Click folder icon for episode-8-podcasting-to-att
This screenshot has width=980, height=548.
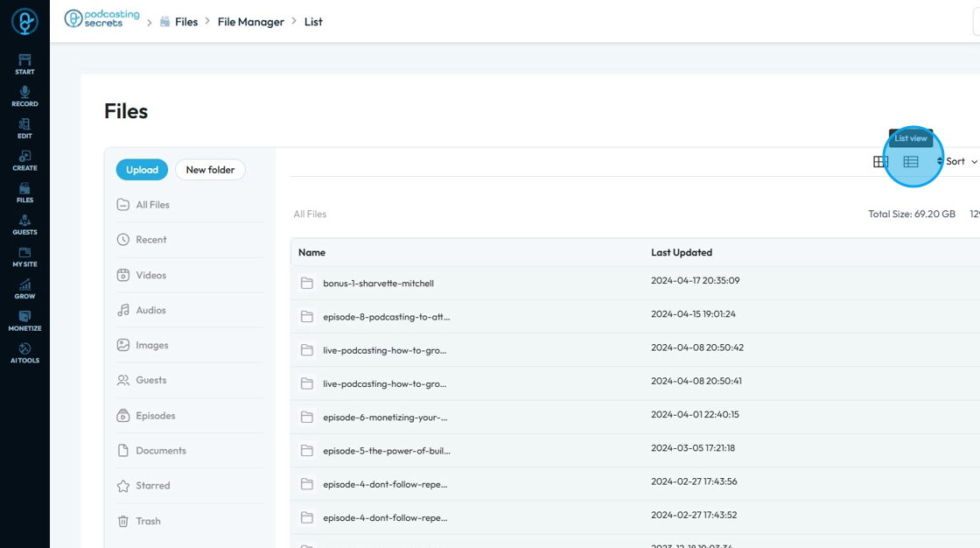click(307, 317)
